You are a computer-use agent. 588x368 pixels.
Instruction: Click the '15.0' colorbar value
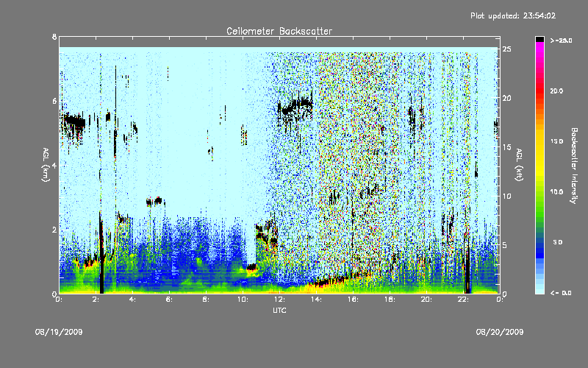tap(556, 141)
